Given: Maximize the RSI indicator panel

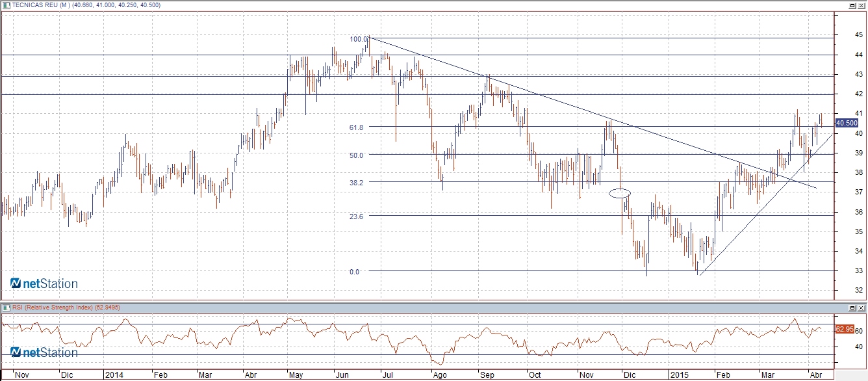Looking at the screenshot, I should 852,308.
